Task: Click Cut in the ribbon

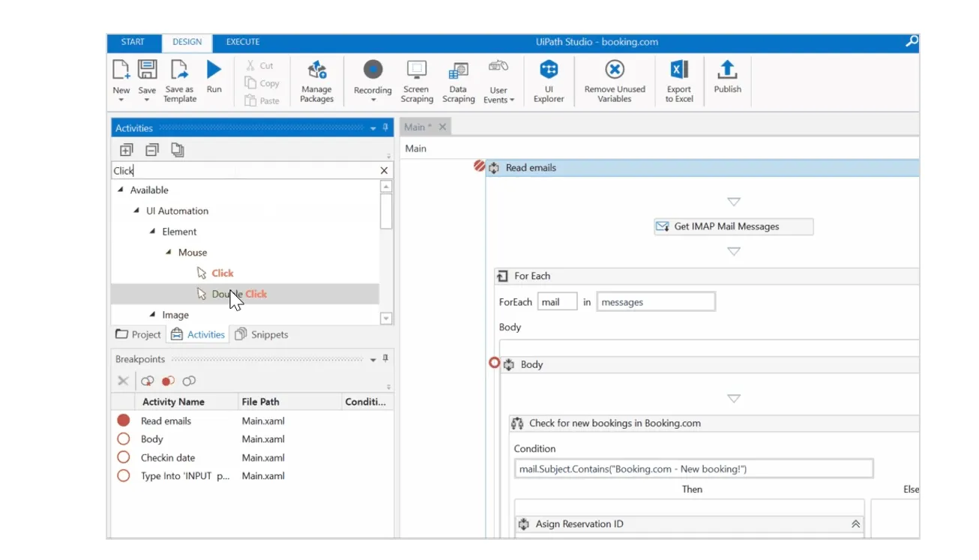Action: 261,66
